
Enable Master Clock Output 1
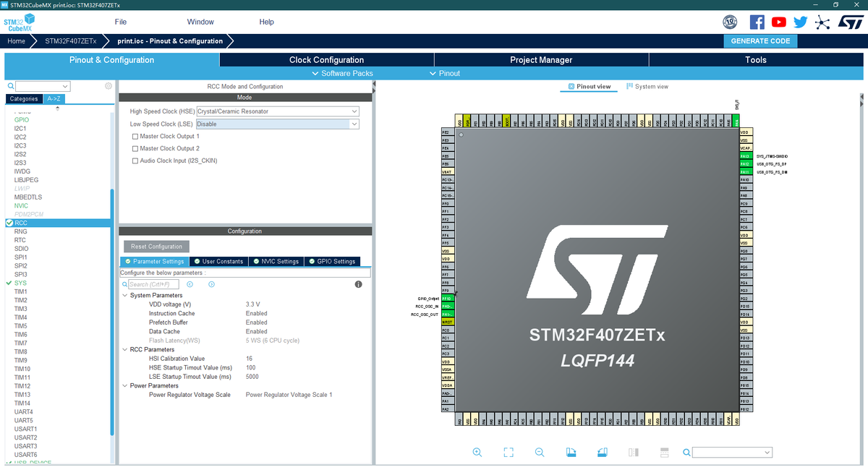click(x=134, y=136)
